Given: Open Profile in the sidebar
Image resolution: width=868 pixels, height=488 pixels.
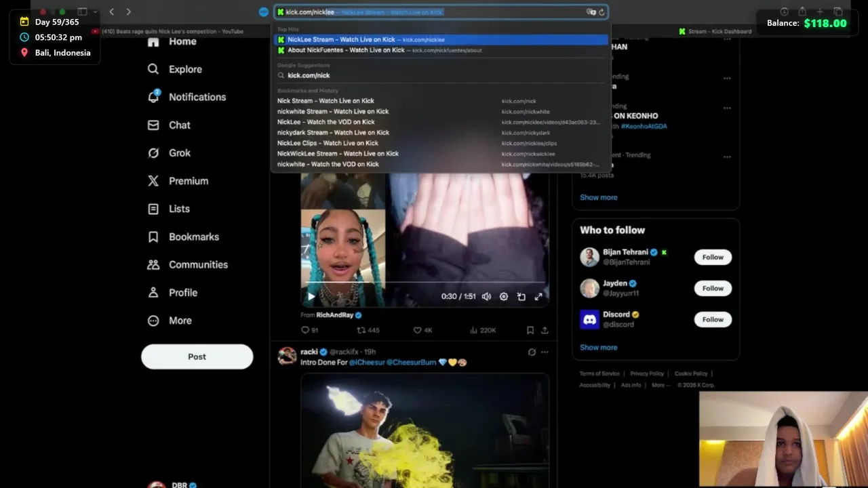Looking at the screenshot, I should pyautogui.click(x=172, y=293).
